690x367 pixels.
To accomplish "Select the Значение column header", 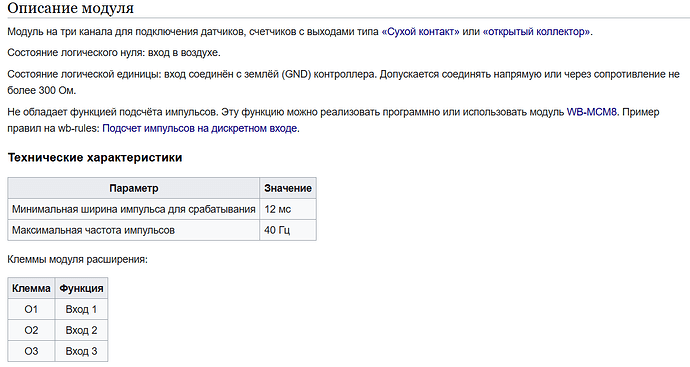I will coord(288,188).
